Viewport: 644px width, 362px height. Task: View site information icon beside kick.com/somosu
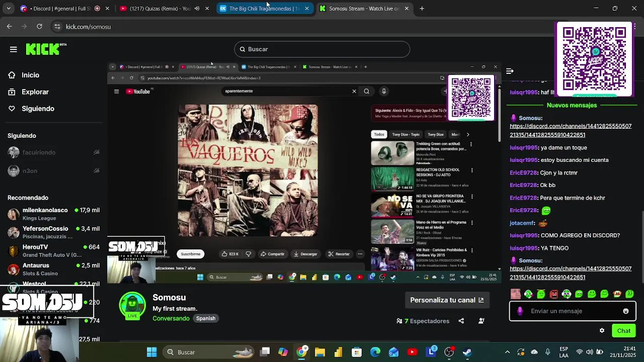coord(57,27)
